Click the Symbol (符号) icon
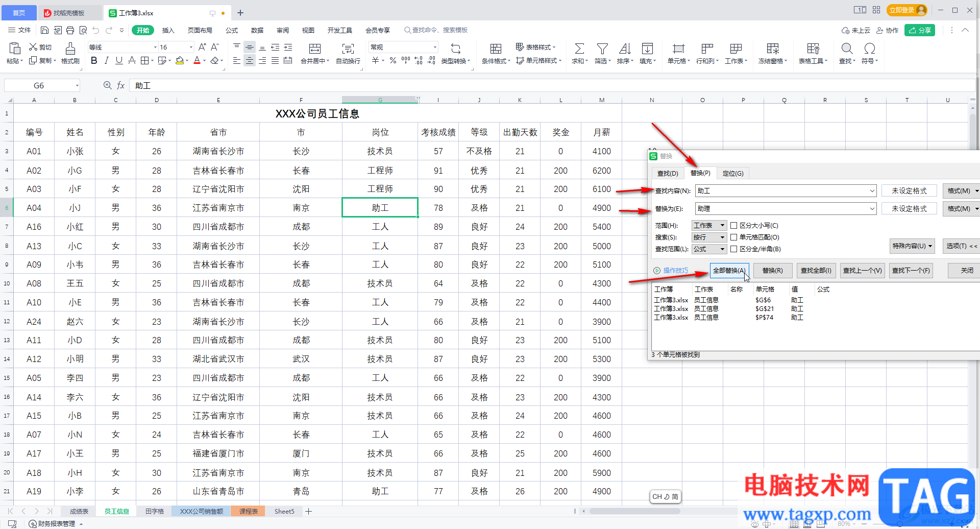 (x=870, y=49)
